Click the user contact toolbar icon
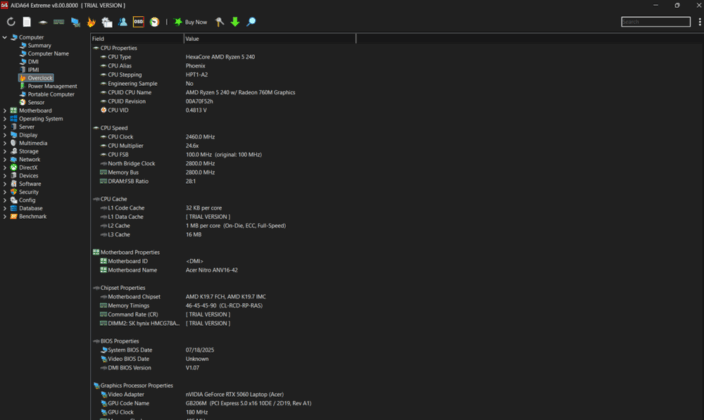The height and width of the screenshot is (420, 704). pos(123,22)
